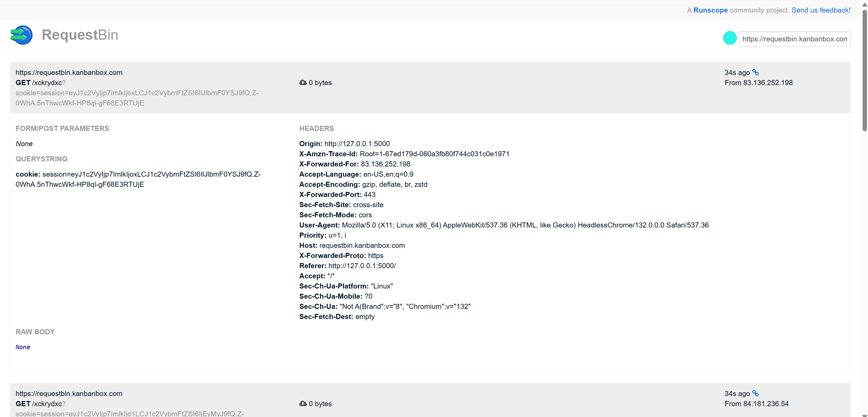
Task: Click the From 84.181.236.54 text
Action: [x=756, y=404]
